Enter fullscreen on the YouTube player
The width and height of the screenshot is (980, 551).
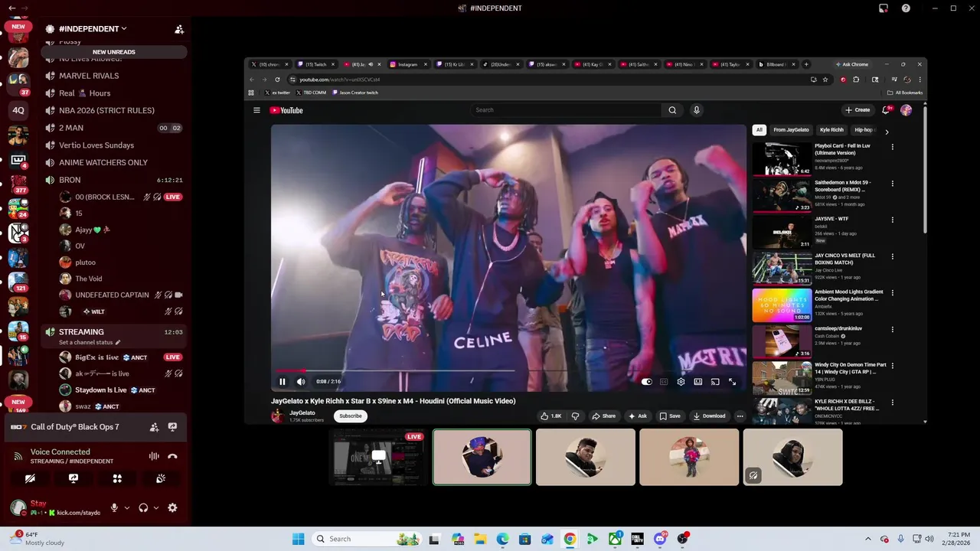click(732, 382)
